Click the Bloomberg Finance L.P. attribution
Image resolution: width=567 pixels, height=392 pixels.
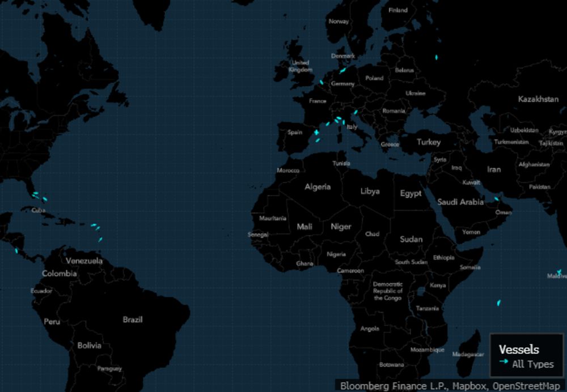(391, 386)
